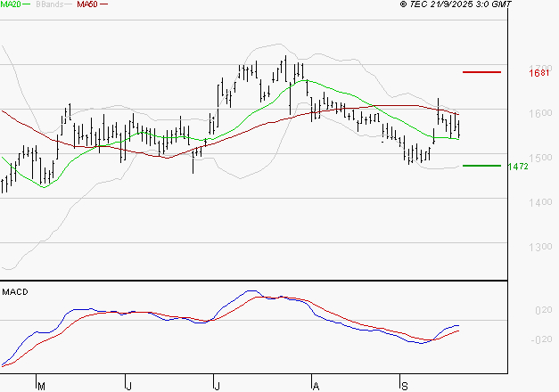
Task: Click the BBands legend label
Action: [50, 4]
